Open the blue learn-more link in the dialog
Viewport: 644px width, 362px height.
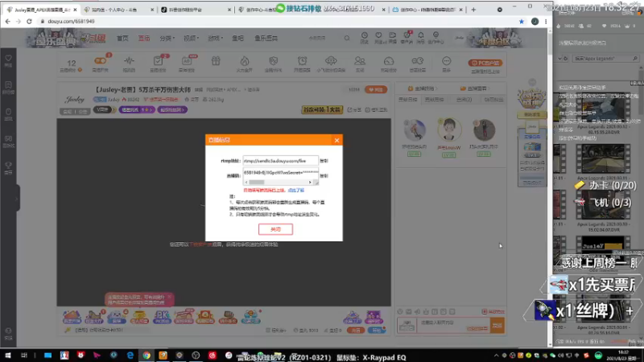tap(296, 191)
